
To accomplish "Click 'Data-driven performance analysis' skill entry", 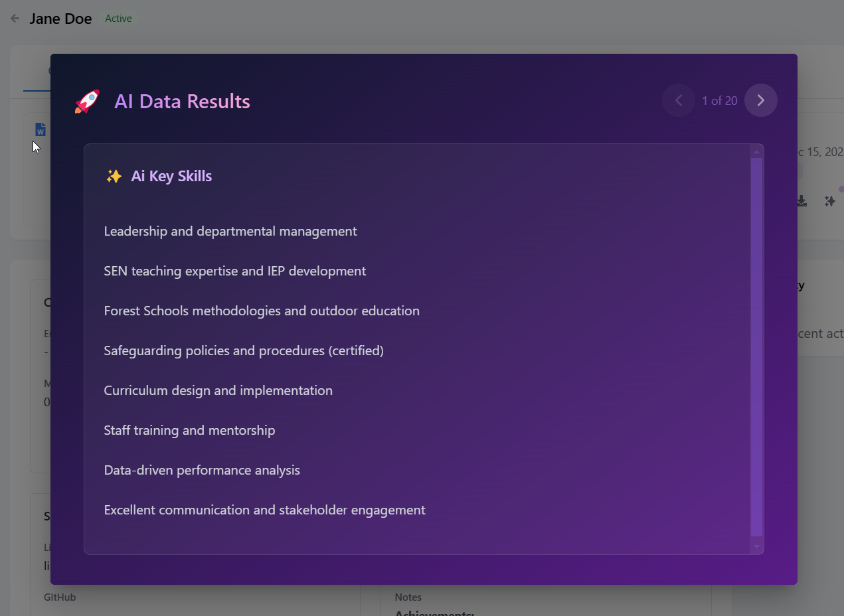I will [x=202, y=470].
